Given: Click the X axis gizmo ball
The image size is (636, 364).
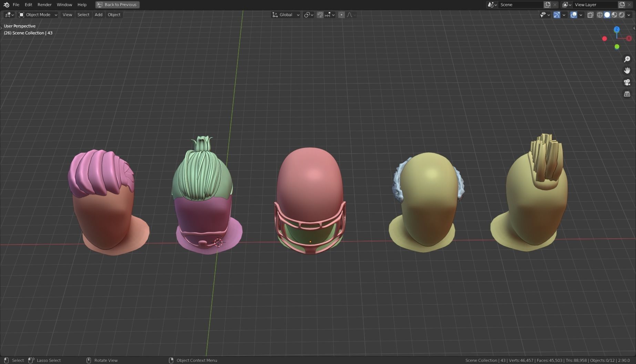Looking at the screenshot, I should (x=629, y=38).
